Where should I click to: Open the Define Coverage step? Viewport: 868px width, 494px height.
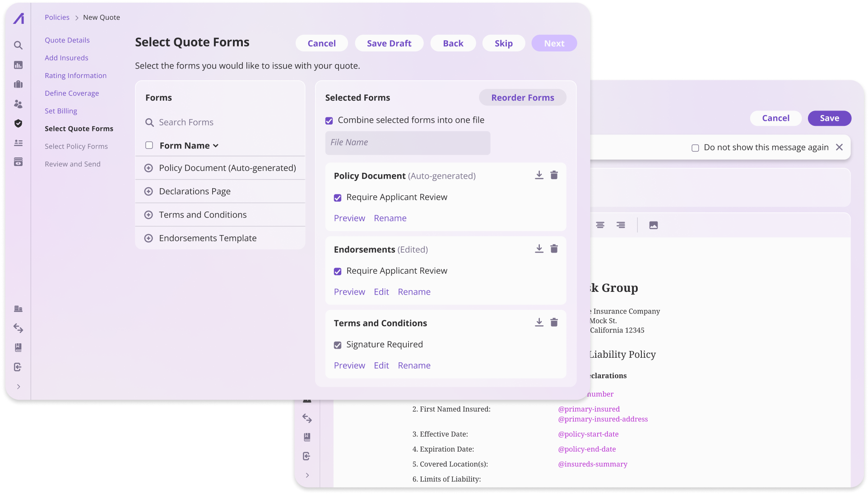72,93
